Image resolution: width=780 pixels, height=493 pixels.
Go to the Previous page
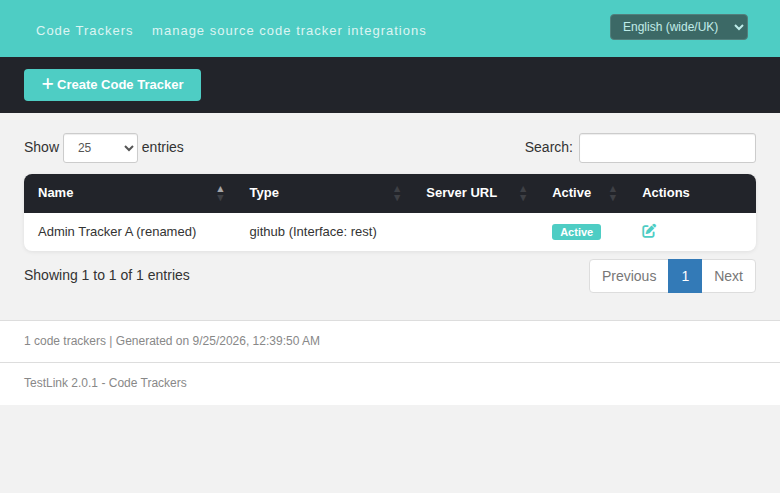(629, 276)
